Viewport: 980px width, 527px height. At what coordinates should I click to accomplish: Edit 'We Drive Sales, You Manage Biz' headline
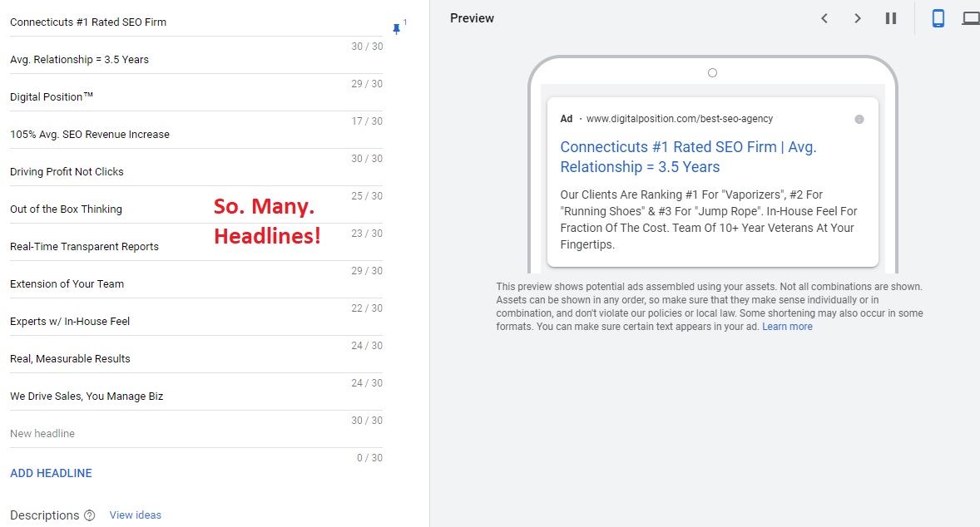[x=196, y=397]
